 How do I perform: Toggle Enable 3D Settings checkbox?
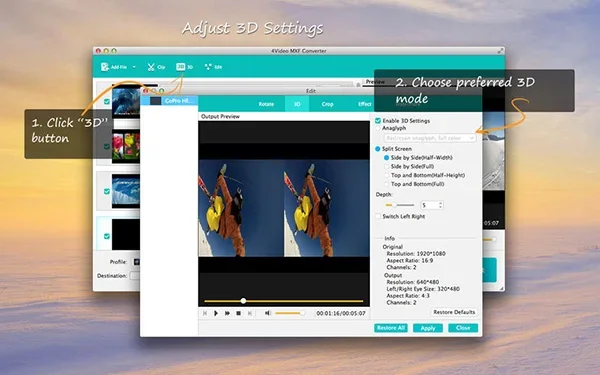click(378, 121)
